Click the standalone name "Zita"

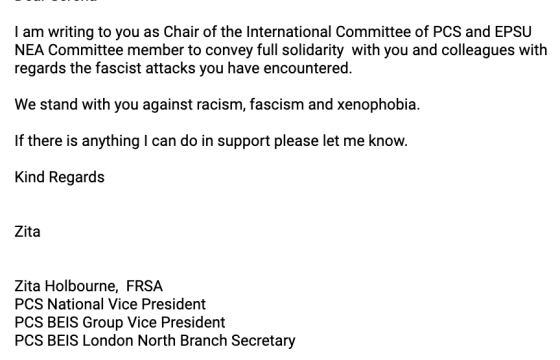(28, 232)
